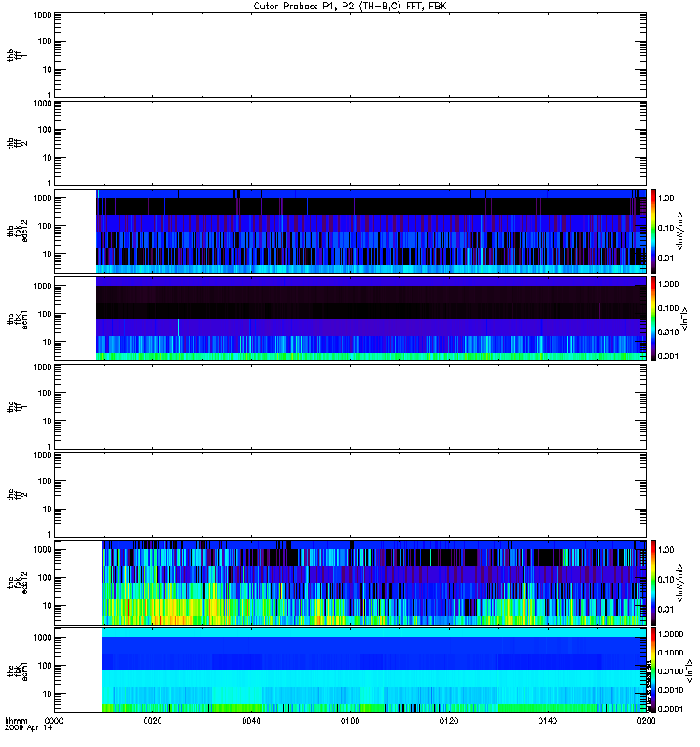Click the "0.1000" value on thc scm1 color bar

[670, 652]
